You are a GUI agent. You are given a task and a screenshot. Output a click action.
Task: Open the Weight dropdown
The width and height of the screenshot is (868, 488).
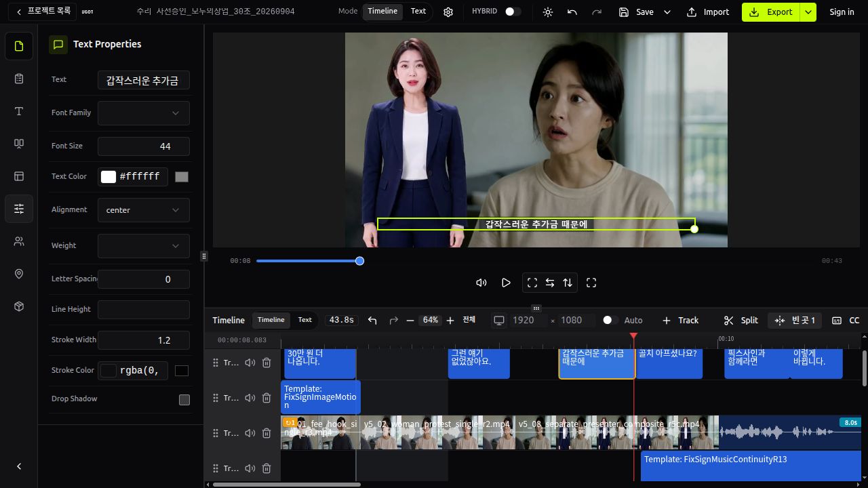tap(144, 245)
